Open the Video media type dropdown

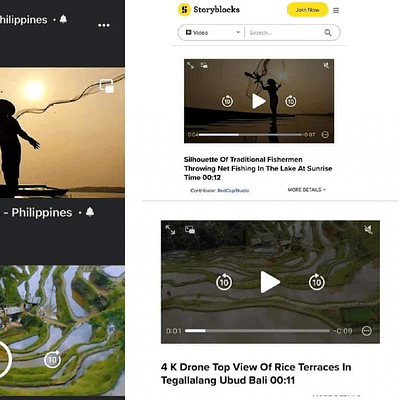click(213, 33)
